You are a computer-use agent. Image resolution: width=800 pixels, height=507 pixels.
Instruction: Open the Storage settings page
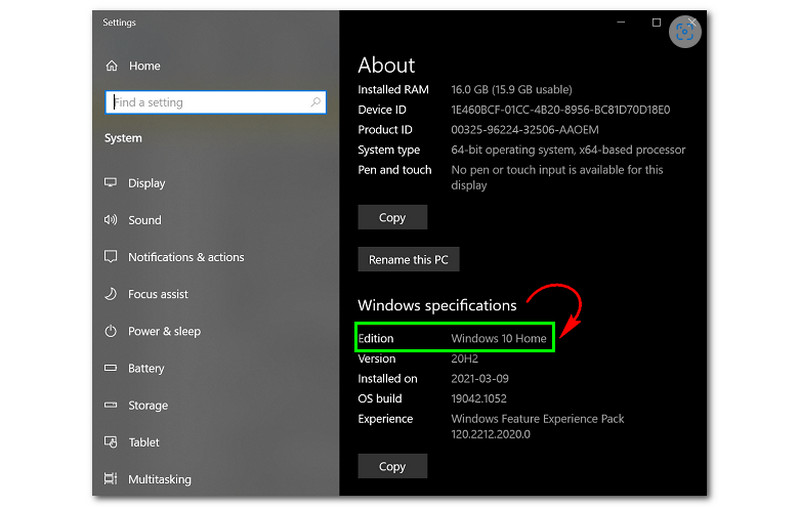(148, 405)
